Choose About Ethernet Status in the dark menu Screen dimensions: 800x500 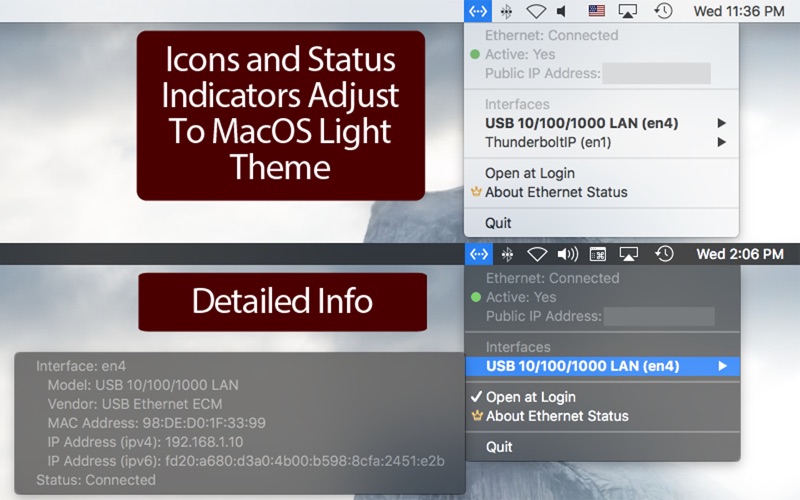point(557,416)
